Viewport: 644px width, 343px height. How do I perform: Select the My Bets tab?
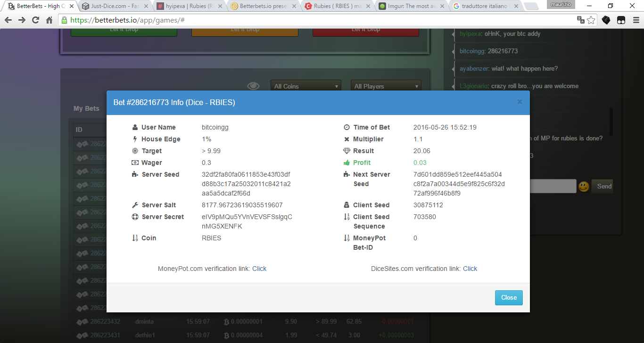(x=86, y=108)
